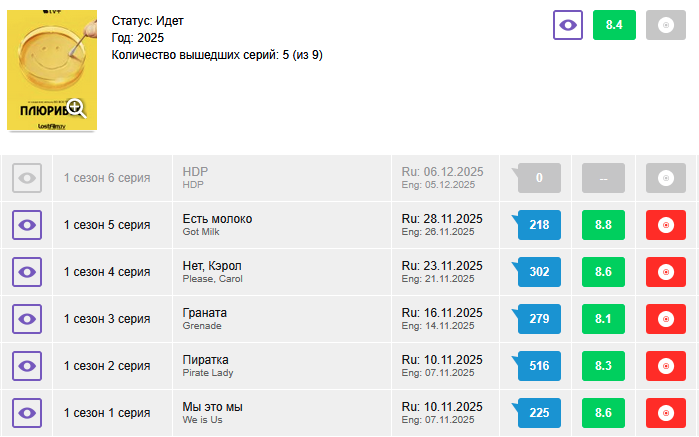Mark episode 5 as watched
699x437 pixels.
click(27, 225)
